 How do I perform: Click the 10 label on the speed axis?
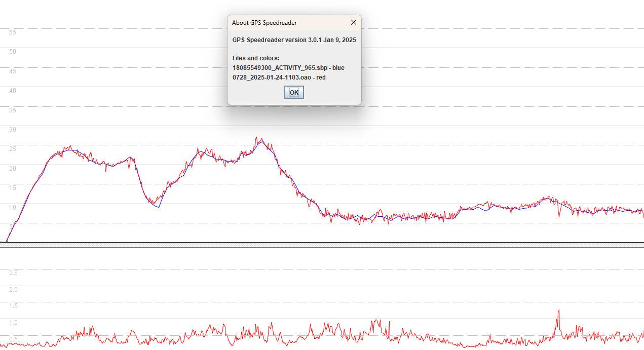click(13, 207)
